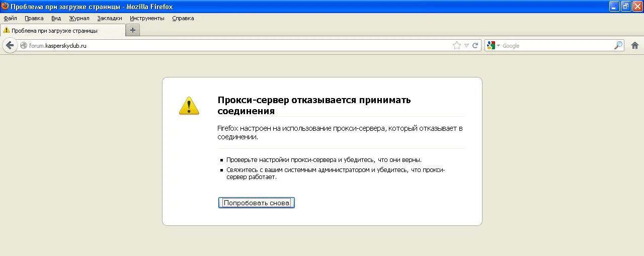Open a new tab with plus button
Viewport: 644px width, 256px height.
pyautogui.click(x=133, y=30)
